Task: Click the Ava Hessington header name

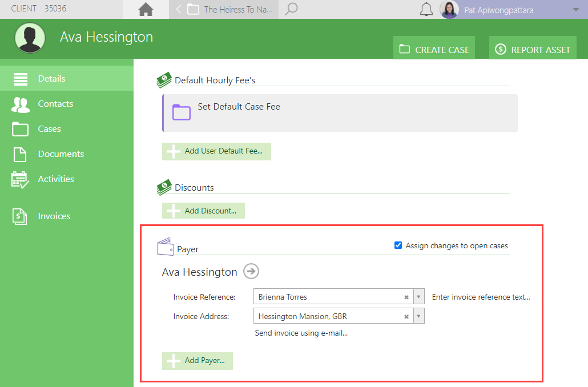Action: [x=107, y=37]
